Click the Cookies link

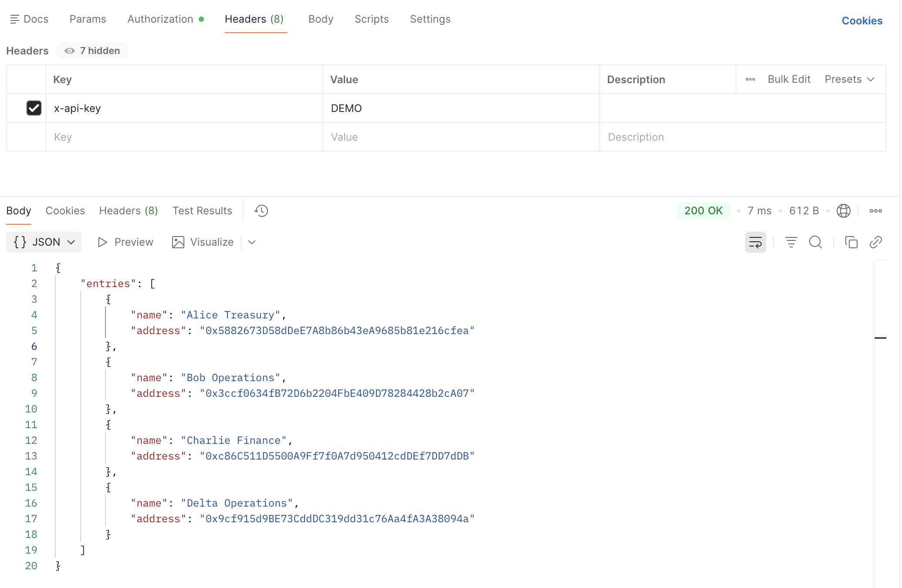pyautogui.click(x=861, y=21)
